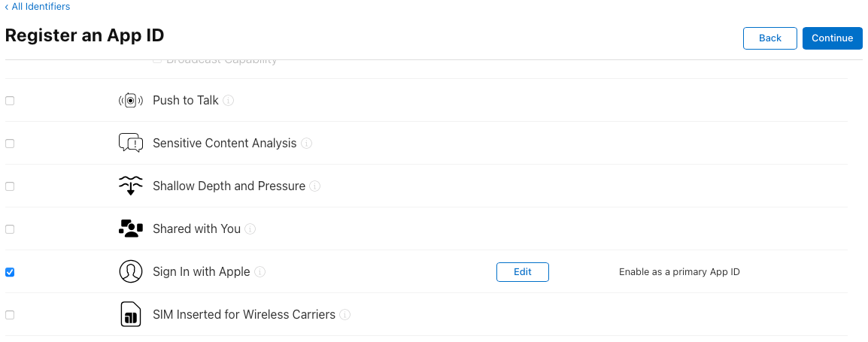Click the Shallow Depth and Pressure icon

pyautogui.click(x=130, y=186)
